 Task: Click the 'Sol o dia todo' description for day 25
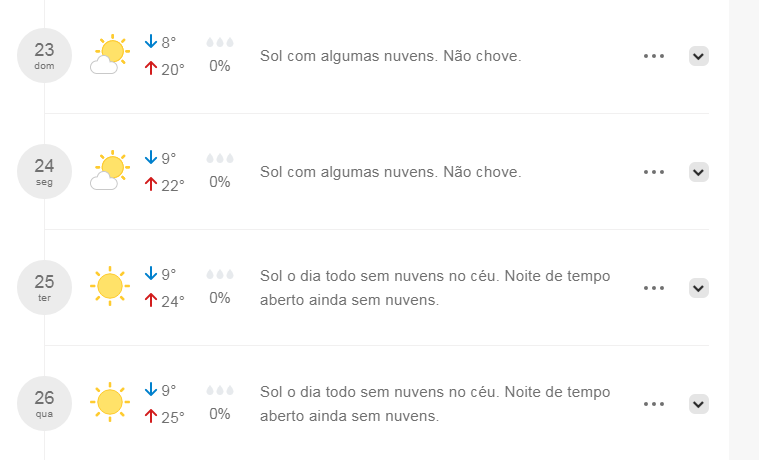point(435,288)
